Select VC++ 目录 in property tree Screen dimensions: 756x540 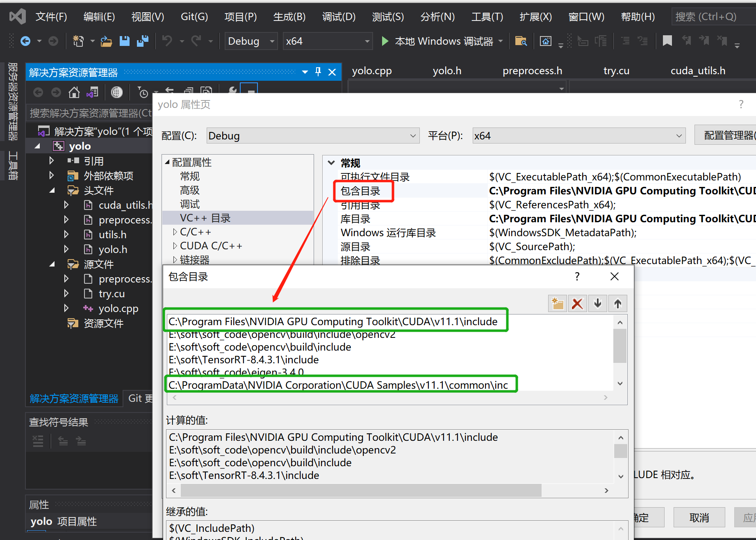tap(238, 218)
